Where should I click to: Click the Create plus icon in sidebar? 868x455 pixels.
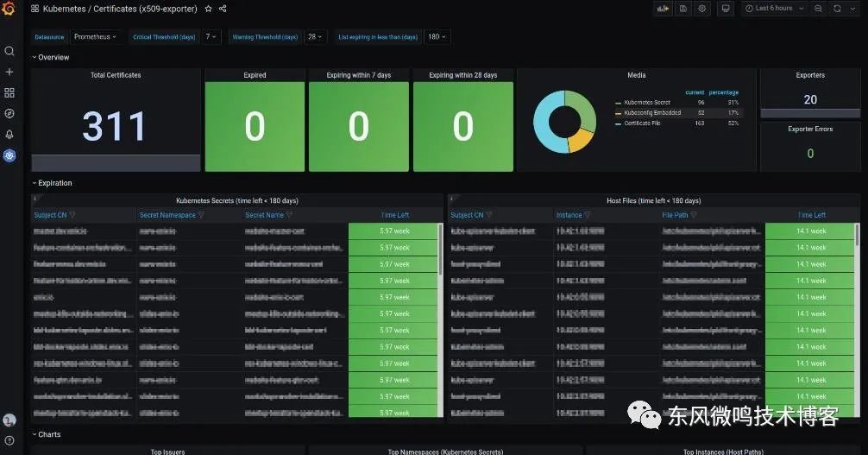pos(9,72)
